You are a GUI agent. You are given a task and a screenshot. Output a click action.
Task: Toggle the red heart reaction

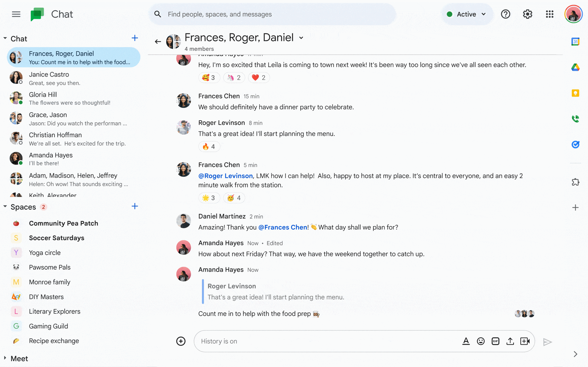click(259, 78)
